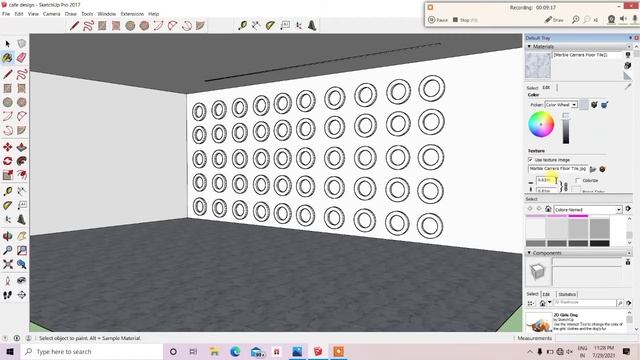Click the Zoom Extents tool
The image size is (640, 360).
[7, 264]
